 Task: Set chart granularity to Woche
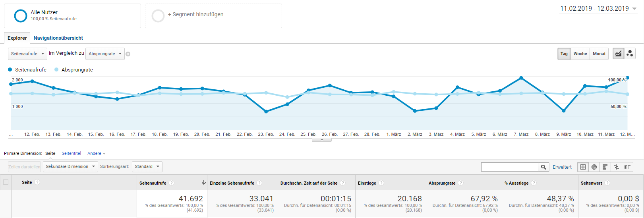pyautogui.click(x=580, y=54)
